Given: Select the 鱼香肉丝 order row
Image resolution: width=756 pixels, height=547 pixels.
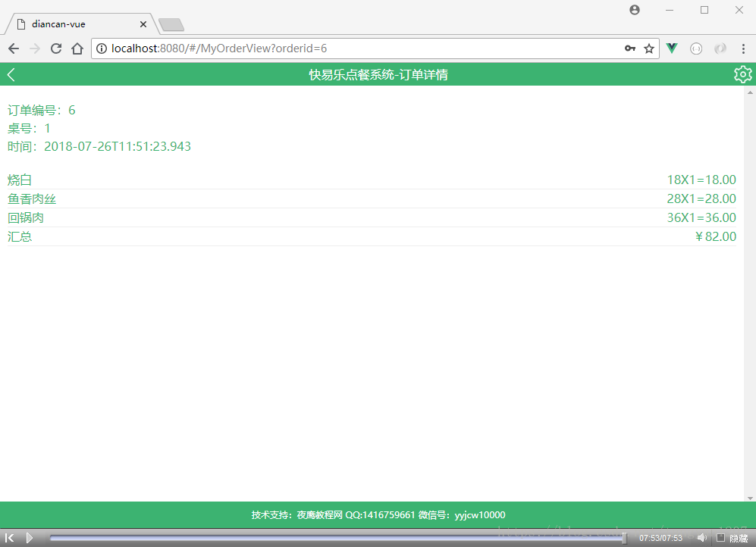Looking at the screenshot, I should (372, 198).
